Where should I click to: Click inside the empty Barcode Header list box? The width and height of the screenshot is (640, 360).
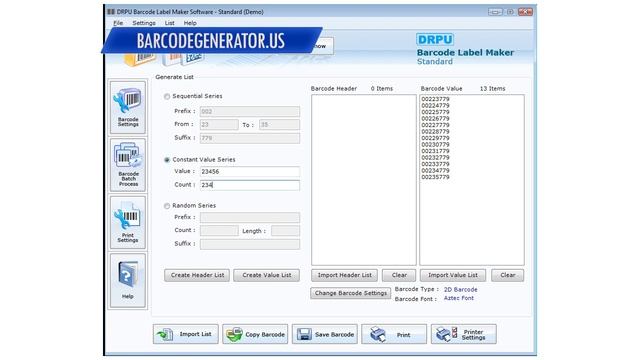[x=364, y=180]
